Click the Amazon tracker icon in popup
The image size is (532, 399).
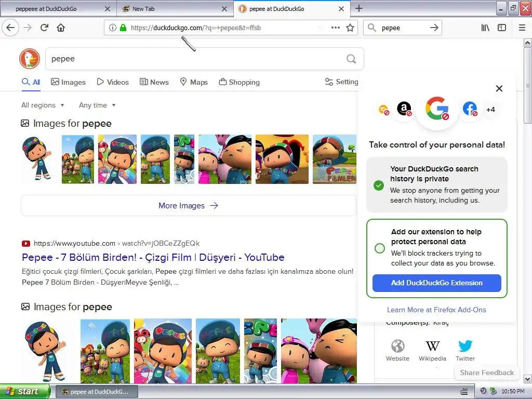coord(404,109)
